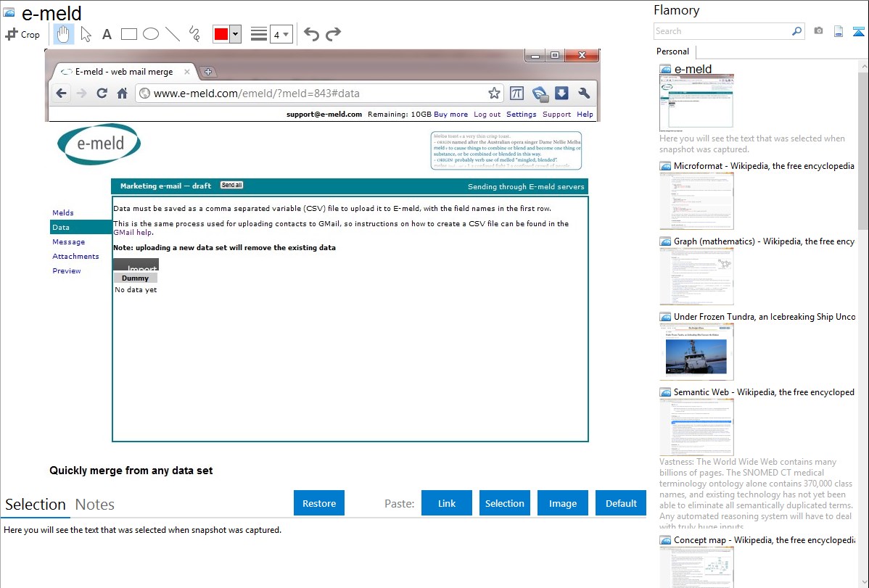This screenshot has width=869, height=588.
Task: Undo the last annotation
Action: point(311,34)
